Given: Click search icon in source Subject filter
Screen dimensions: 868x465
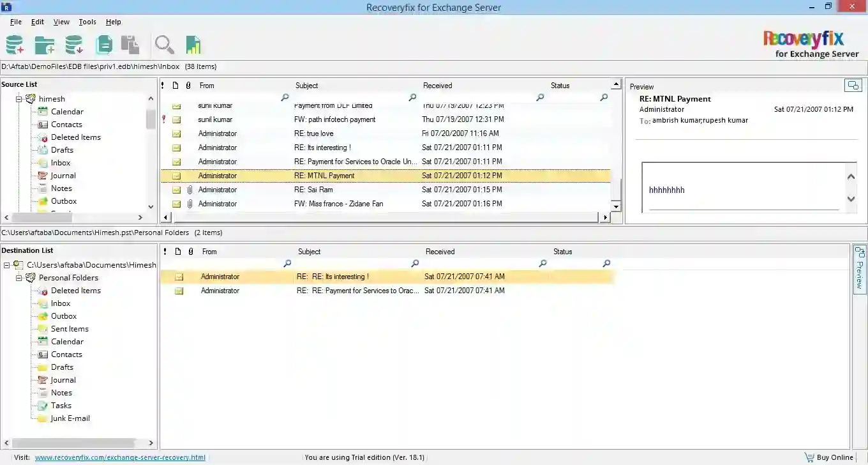Looking at the screenshot, I should pos(412,98).
